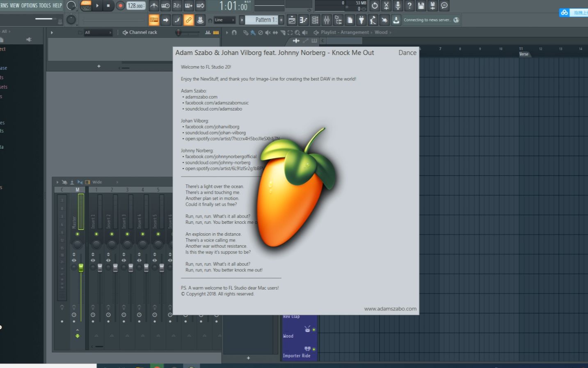
Task: Open the help question mark icon
Action: click(409, 6)
